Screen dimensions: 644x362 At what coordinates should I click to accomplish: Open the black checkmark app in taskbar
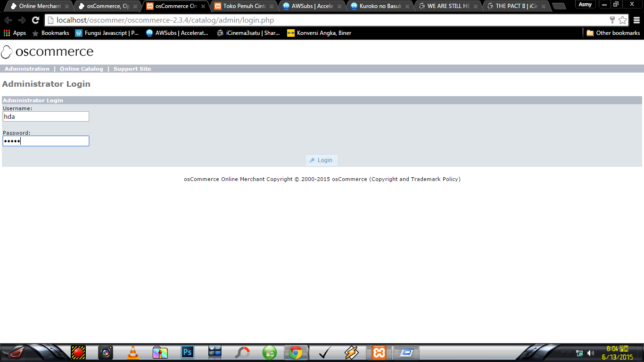324,353
